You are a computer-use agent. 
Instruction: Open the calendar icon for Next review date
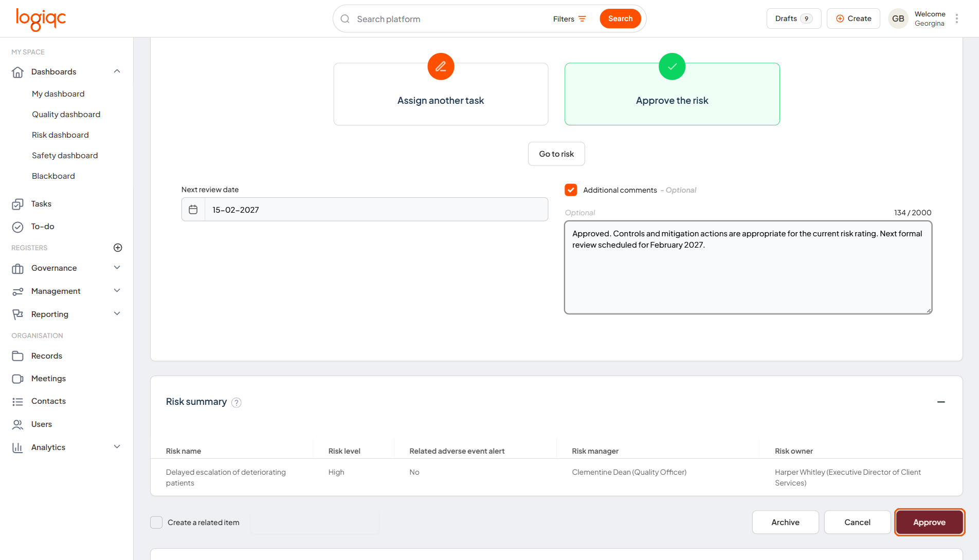point(193,210)
